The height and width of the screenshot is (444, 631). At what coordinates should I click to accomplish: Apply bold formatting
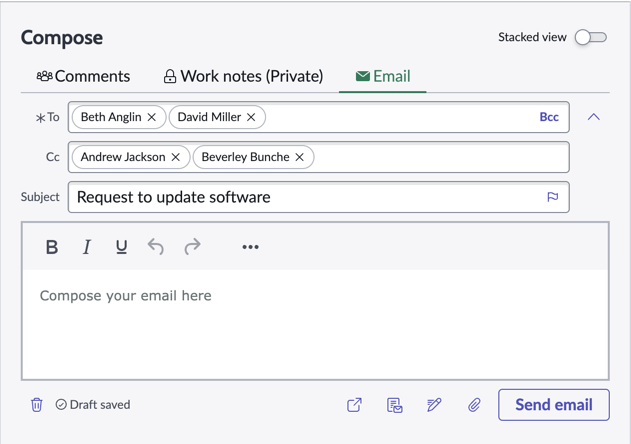click(52, 247)
